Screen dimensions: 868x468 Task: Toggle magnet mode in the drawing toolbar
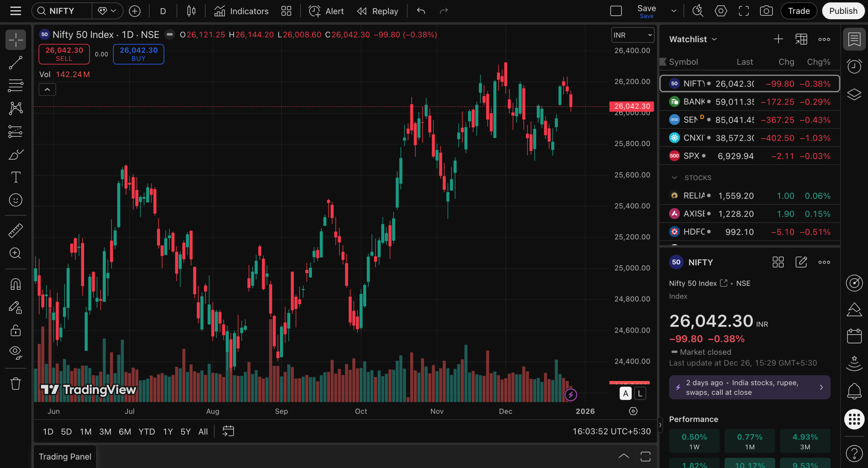click(x=15, y=284)
